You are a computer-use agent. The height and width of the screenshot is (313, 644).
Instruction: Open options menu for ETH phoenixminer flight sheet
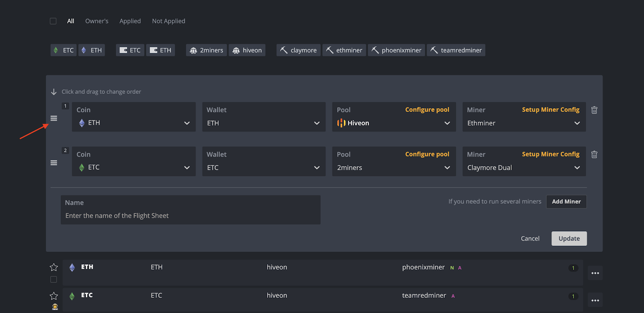pos(595,273)
